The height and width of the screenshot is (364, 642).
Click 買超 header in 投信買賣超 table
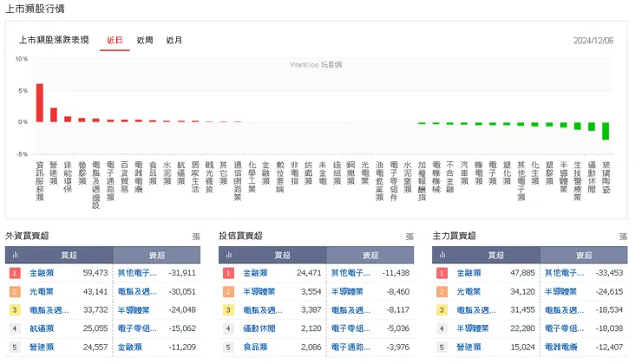[x=283, y=255]
